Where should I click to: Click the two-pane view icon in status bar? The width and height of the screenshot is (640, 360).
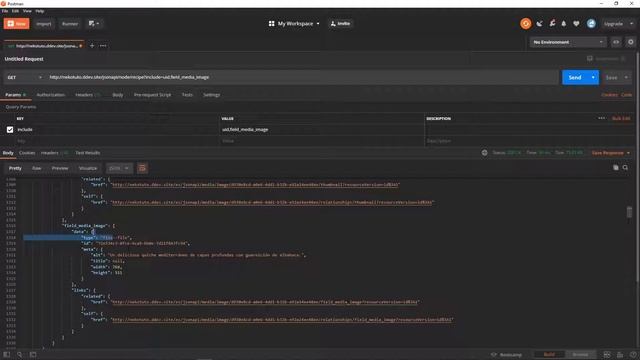coord(607,355)
